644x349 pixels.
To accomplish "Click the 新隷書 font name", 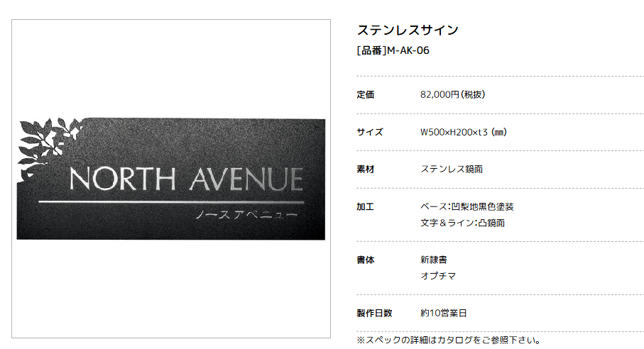I will tap(434, 260).
